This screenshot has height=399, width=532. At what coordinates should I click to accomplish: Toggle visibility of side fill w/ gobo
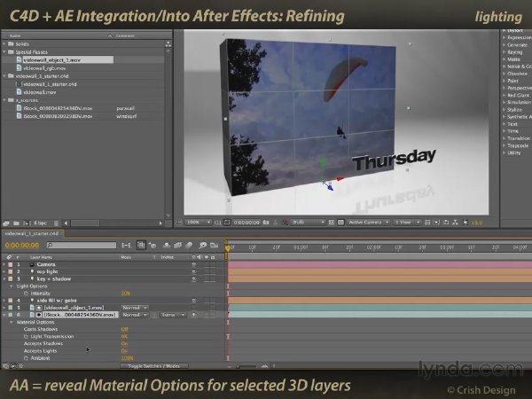(193, 301)
